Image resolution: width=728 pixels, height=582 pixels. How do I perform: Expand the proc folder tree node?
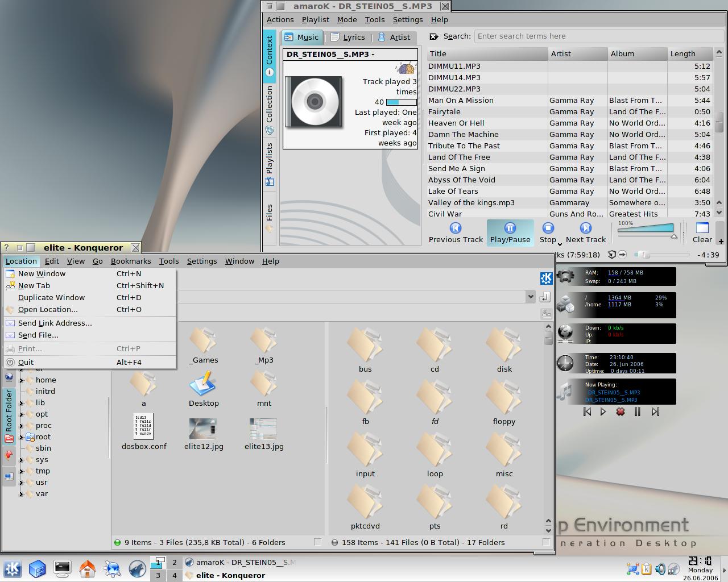click(x=22, y=426)
